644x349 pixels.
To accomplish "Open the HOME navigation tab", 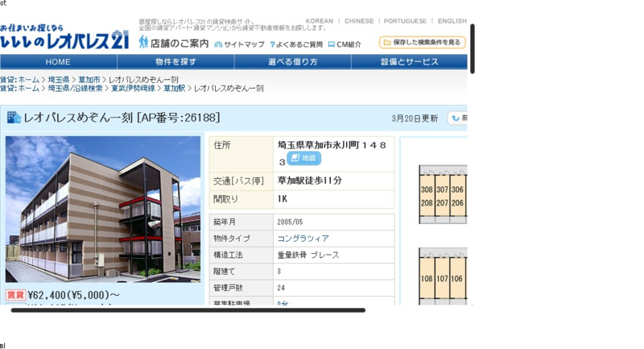I will (58, 62).
